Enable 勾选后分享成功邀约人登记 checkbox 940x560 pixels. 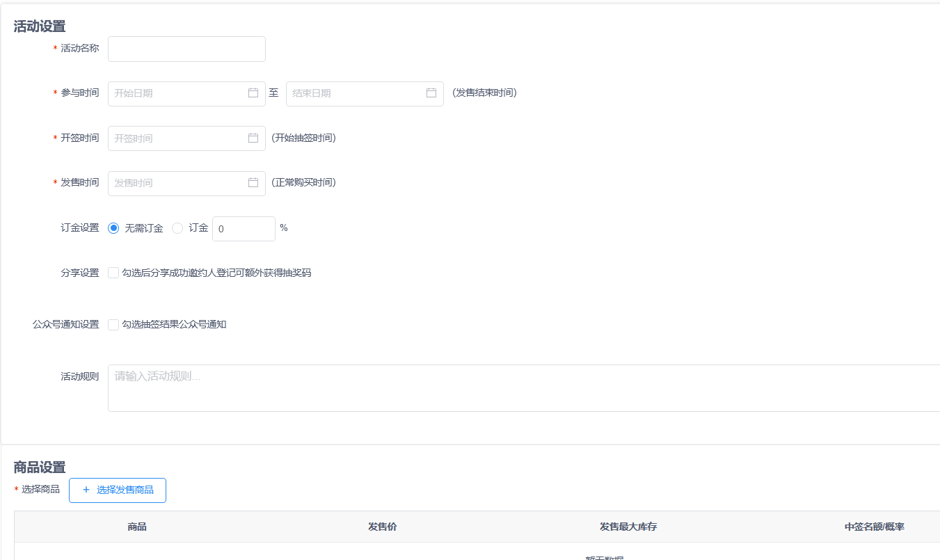[113, 273]
